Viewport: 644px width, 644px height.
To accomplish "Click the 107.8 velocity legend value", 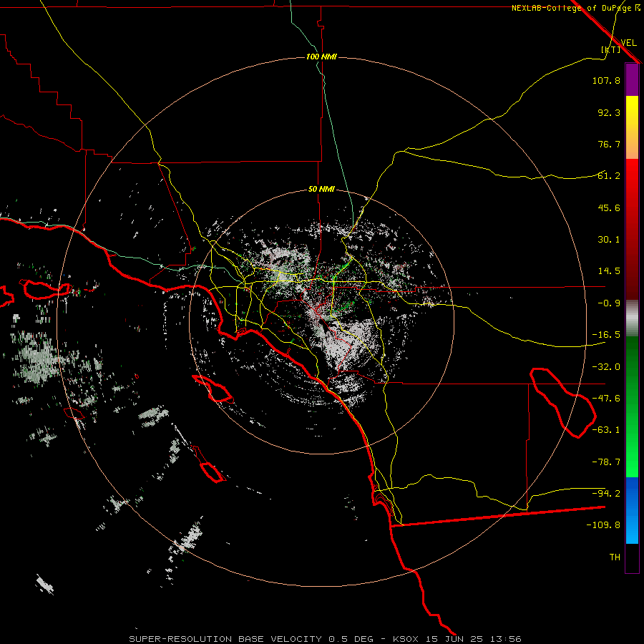I will click(606, 80).
